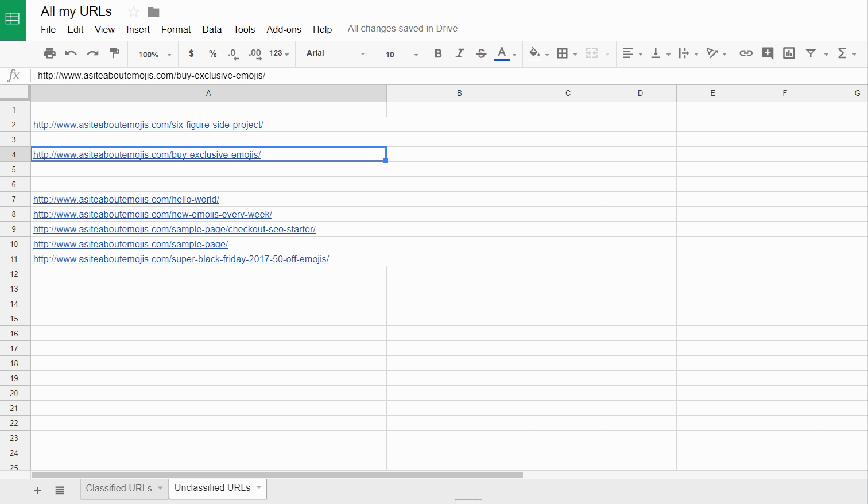Screen dimensions: 868x504
Task: Toggle strikethrough formatting
Action: click(x=481, y=53)
